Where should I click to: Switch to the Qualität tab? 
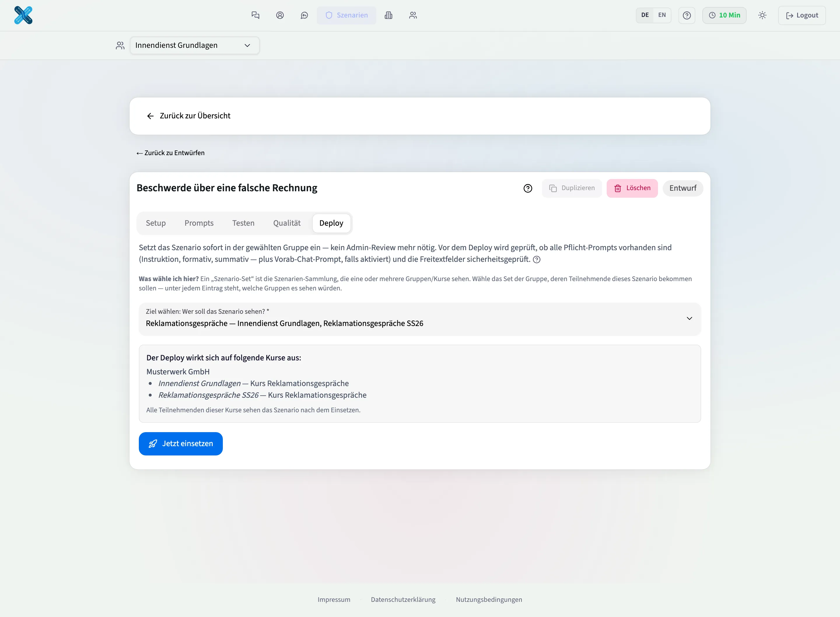287,223
